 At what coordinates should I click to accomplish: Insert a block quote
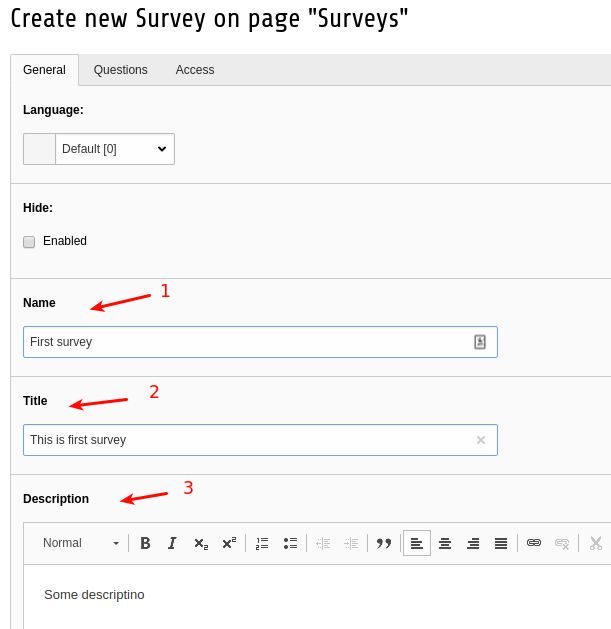tap(383, 543)
